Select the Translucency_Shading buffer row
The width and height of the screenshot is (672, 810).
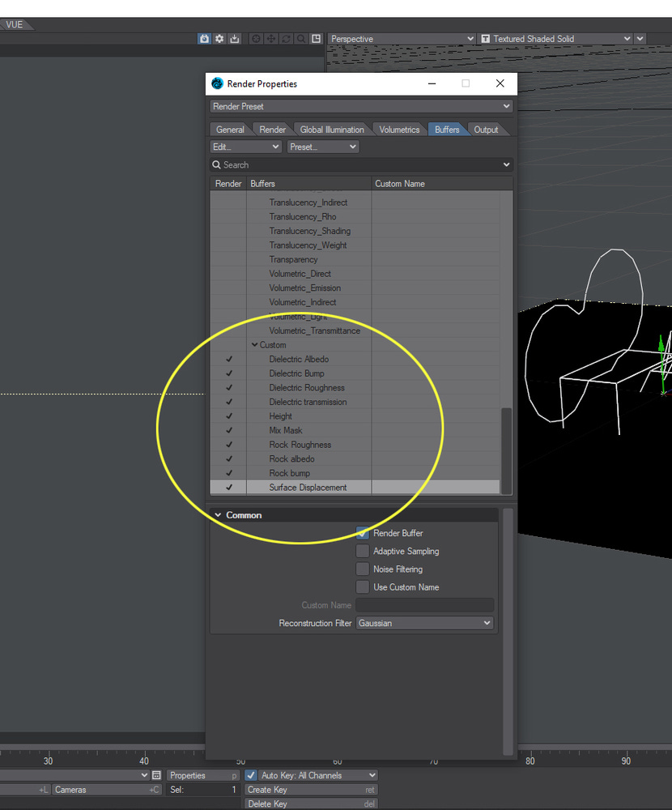click(355, 231)
